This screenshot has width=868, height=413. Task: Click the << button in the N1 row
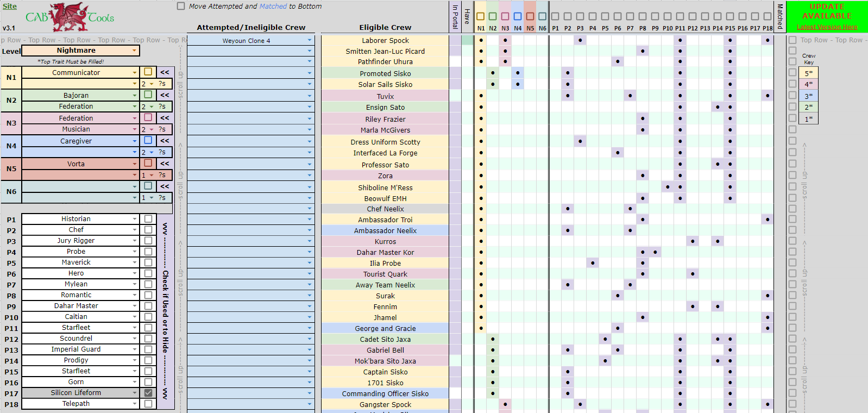[x=165, y=72]
